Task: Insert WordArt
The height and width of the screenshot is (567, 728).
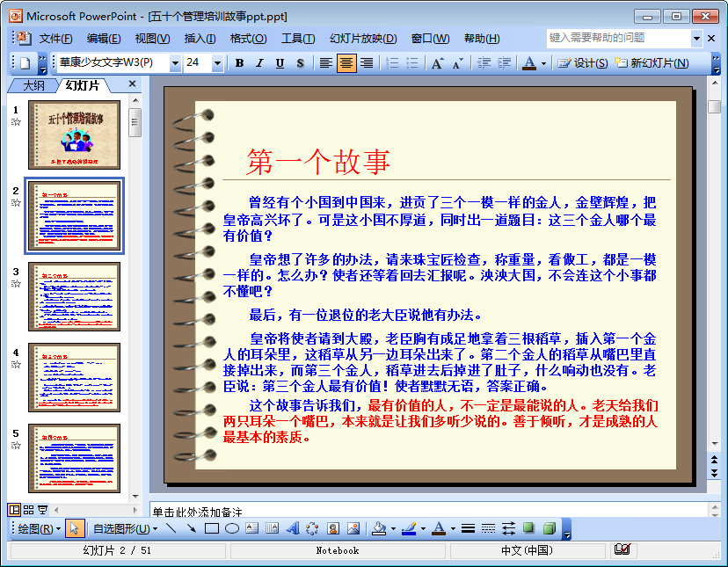Action: (x=293, y=528)
